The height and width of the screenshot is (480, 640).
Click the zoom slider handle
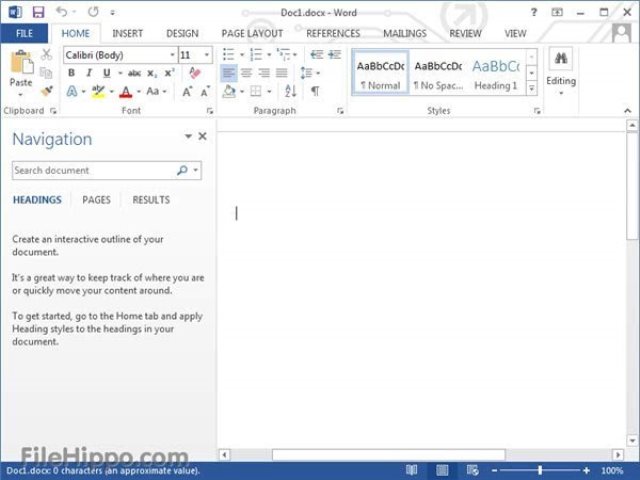540,470
